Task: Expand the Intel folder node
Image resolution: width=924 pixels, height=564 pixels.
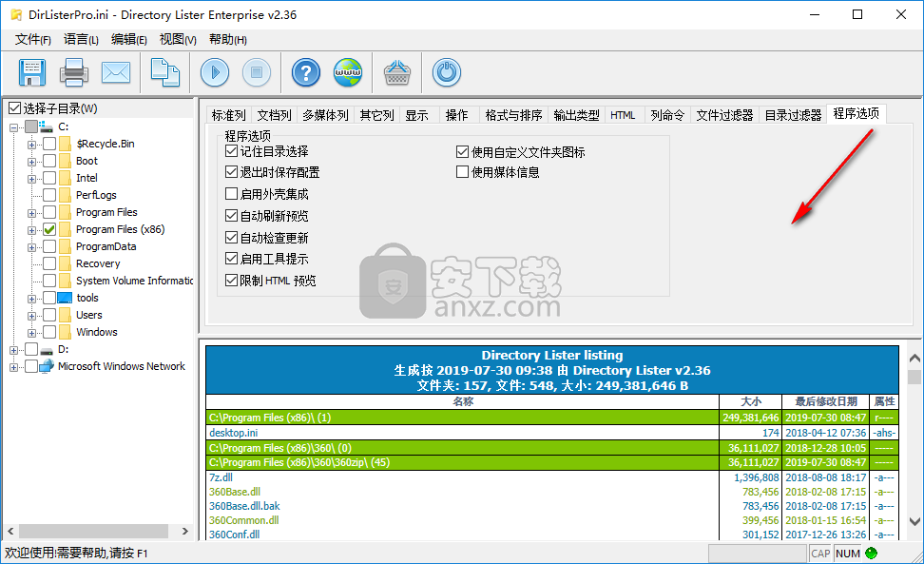Action: coord(31,179)
